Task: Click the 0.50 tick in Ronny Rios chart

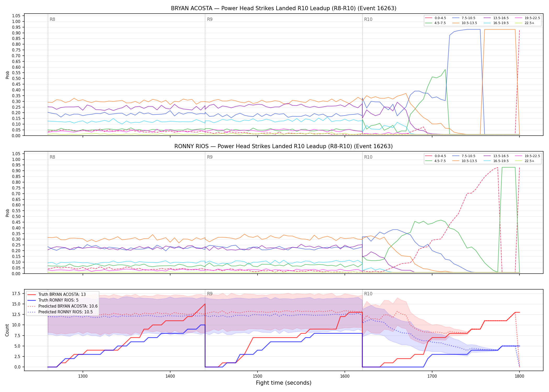Action: (x=16, y=216)
